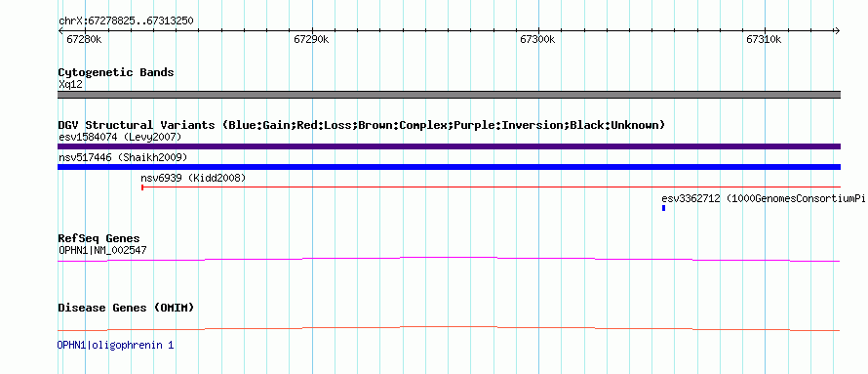Click the ruler's left arrowhead
868x374 pixels.
pyautogui.click(x=60, y=31)
